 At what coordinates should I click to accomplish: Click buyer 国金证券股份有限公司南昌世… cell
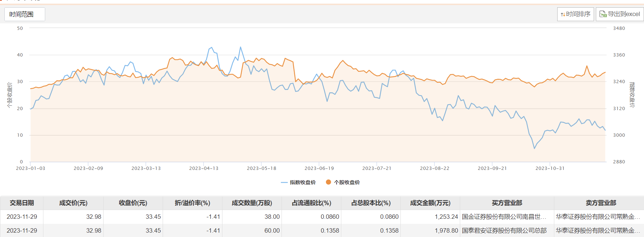(x=507, y=217)
